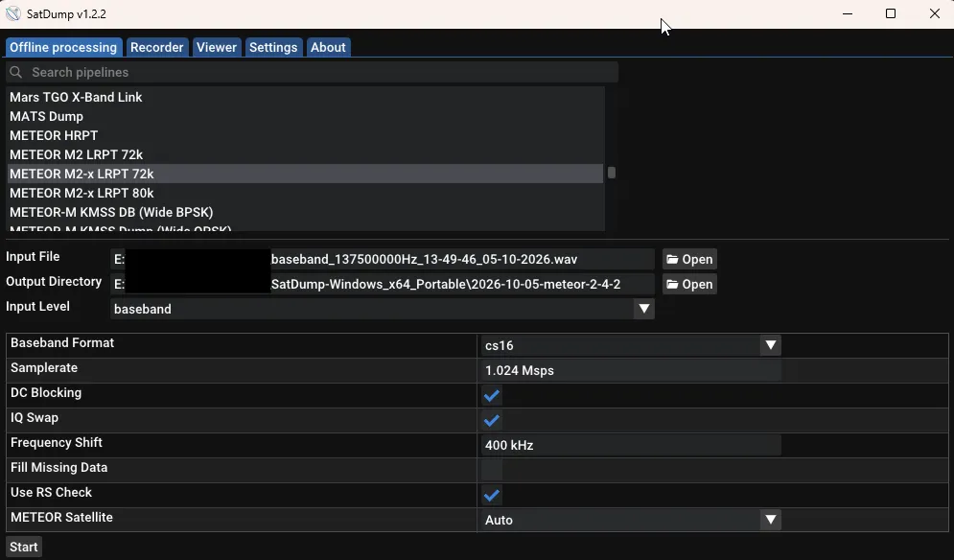Open the Input File browser
The image size is (954, 560).
(x=689, y=259)
